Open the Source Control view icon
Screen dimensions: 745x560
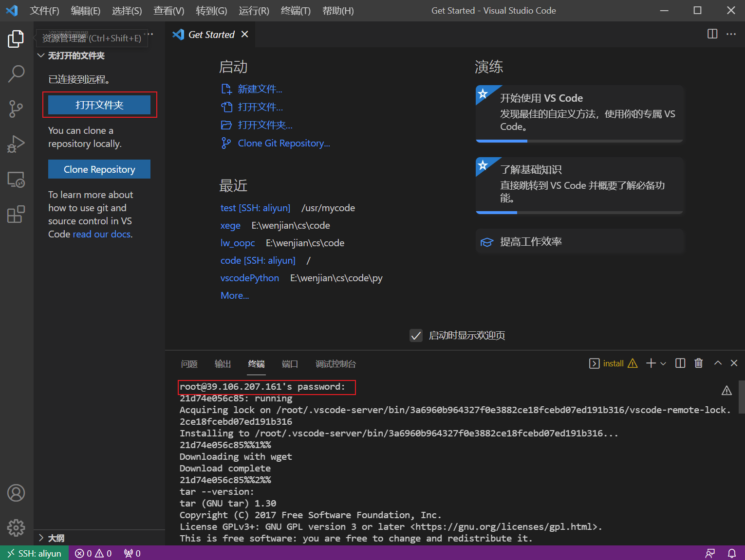pyautogui.click(x=16, y=109)
